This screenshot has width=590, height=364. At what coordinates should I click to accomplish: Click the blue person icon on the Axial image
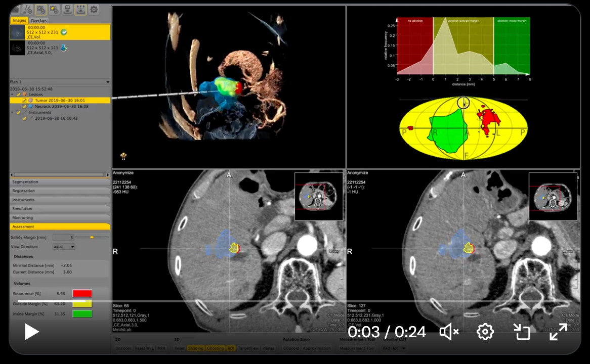pyautogui.click(x=63, y=48)
